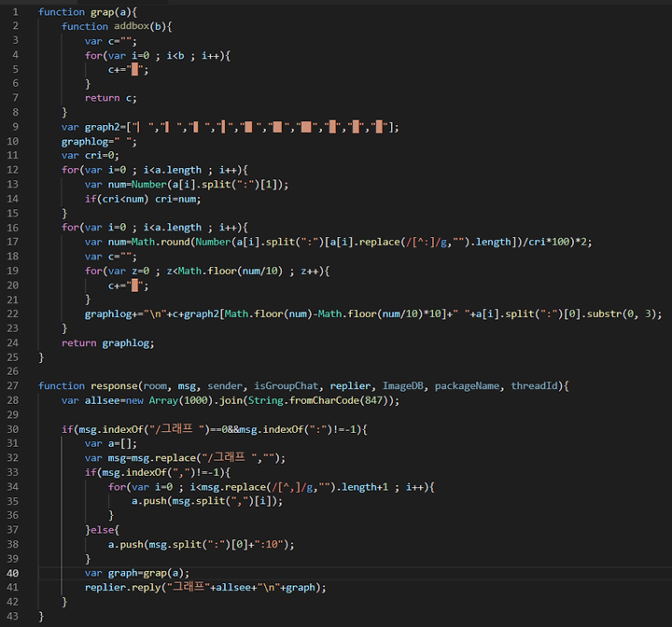Click the response function name on line 27
This screenshot has height=627, width=672.
[x=114, y=386]
